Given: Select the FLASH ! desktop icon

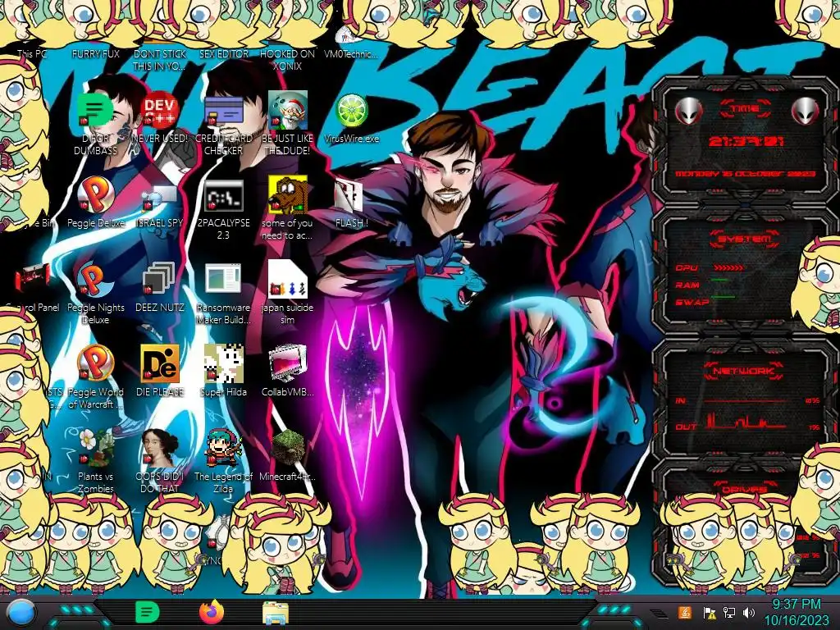Looking at the screenshot, I should click(x=349, y=196).
